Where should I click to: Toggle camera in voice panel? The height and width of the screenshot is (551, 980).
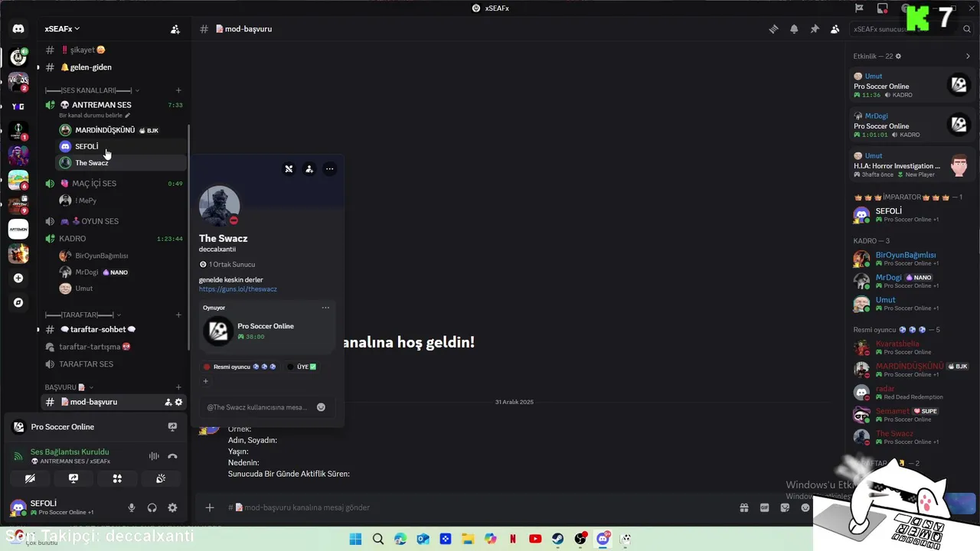click(x=30, y=478)
